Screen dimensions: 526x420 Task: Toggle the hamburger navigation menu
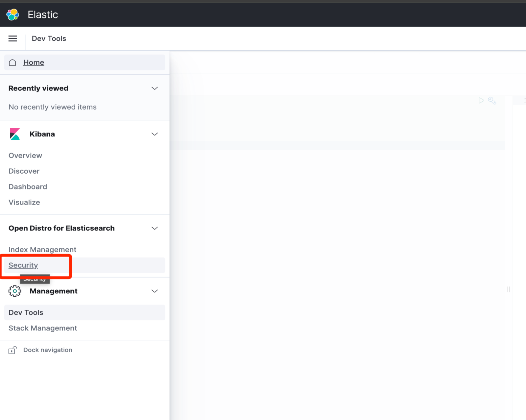click(13, 38)
